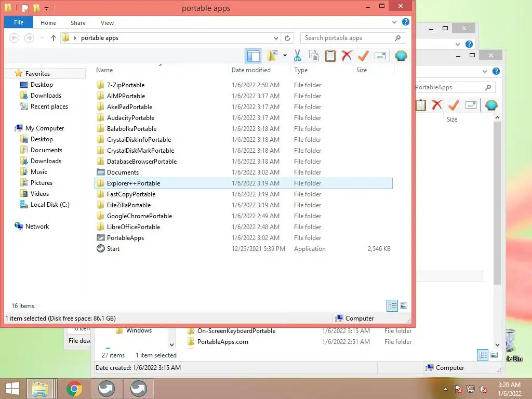Open the File menu tab
Screen dimensions: 532x399
point(19,22)
